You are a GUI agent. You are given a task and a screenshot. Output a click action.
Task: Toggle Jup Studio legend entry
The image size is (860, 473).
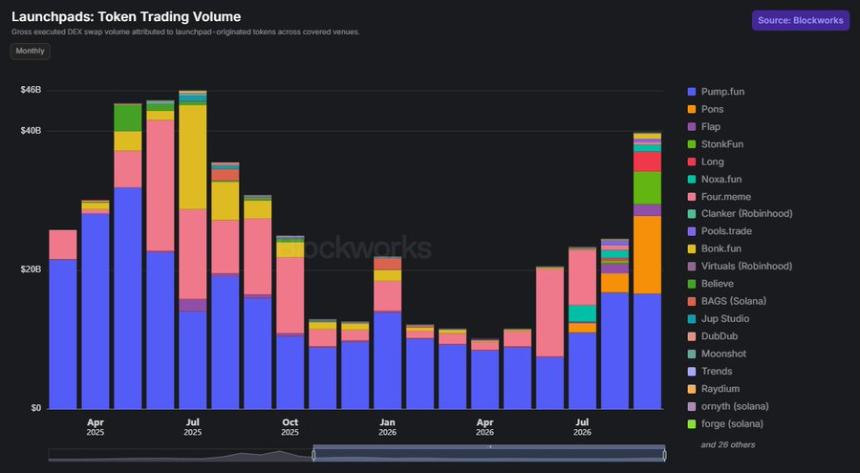click(718, 319)
